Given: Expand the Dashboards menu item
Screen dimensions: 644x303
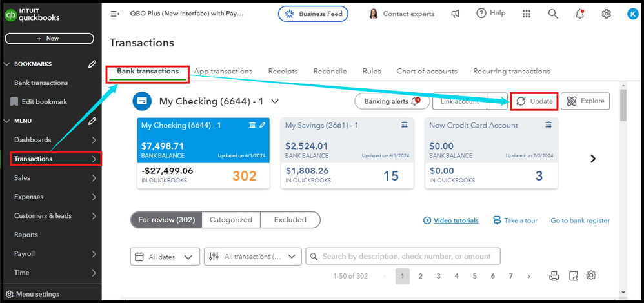Looking at the screenshot, I should coord(94,140).
